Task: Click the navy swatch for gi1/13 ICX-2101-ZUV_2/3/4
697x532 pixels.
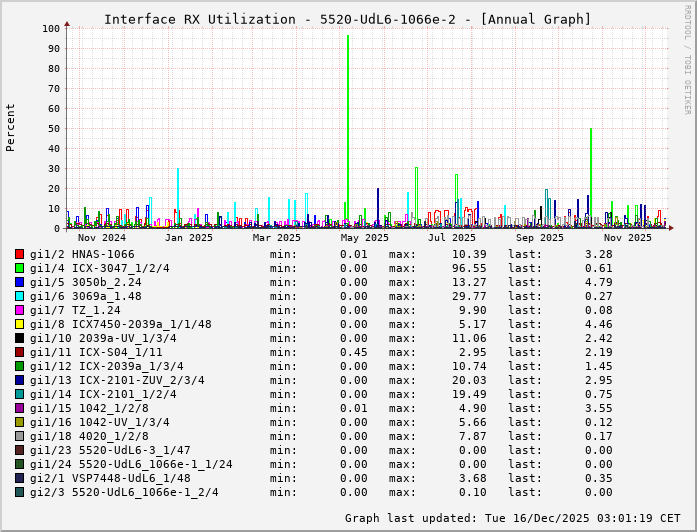Action: pos(19,380)
